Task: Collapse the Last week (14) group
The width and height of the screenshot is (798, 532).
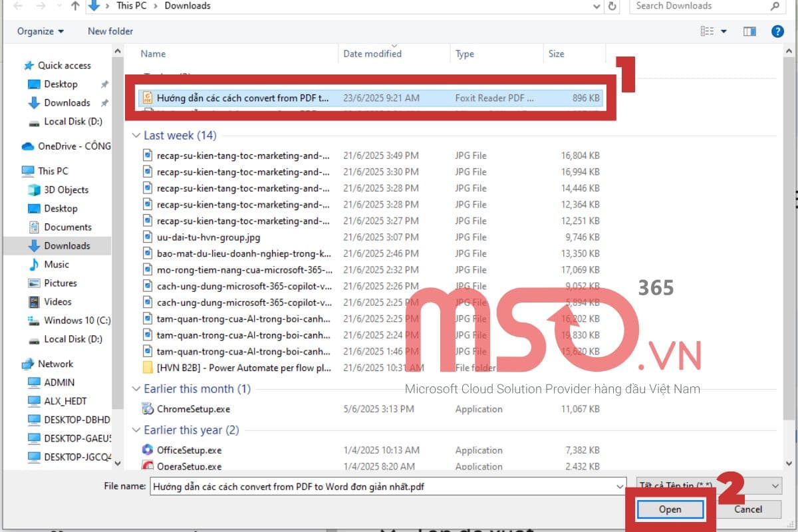Action: [x=136, y=136]
